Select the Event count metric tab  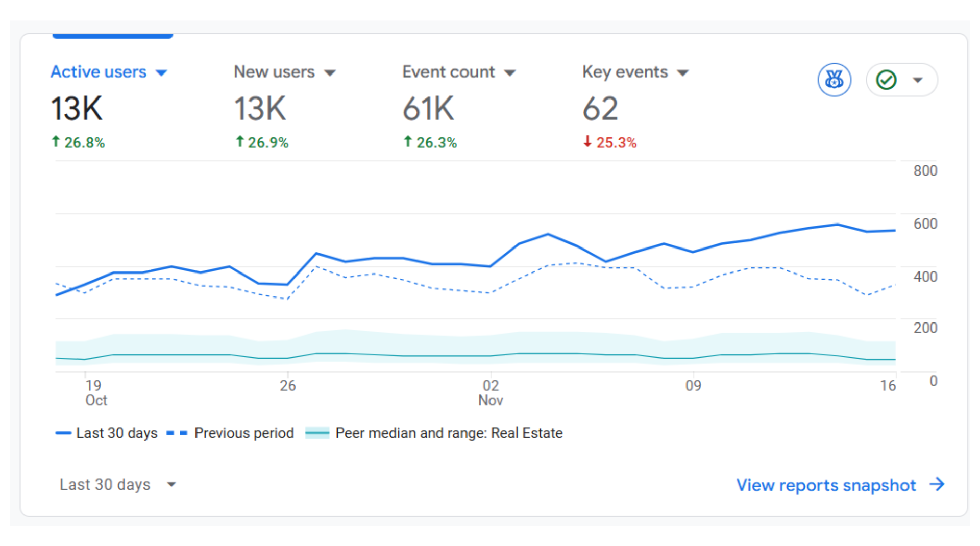click(448, 72)
